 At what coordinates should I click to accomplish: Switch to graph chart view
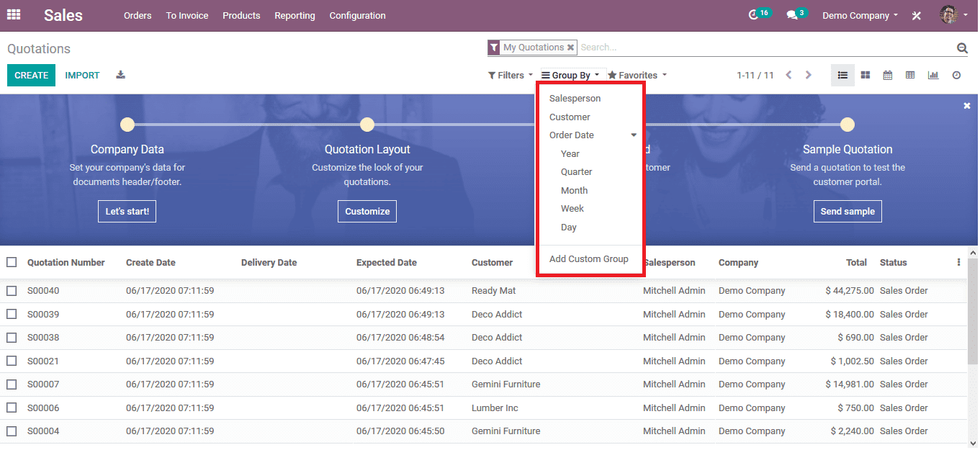[933, 75]
